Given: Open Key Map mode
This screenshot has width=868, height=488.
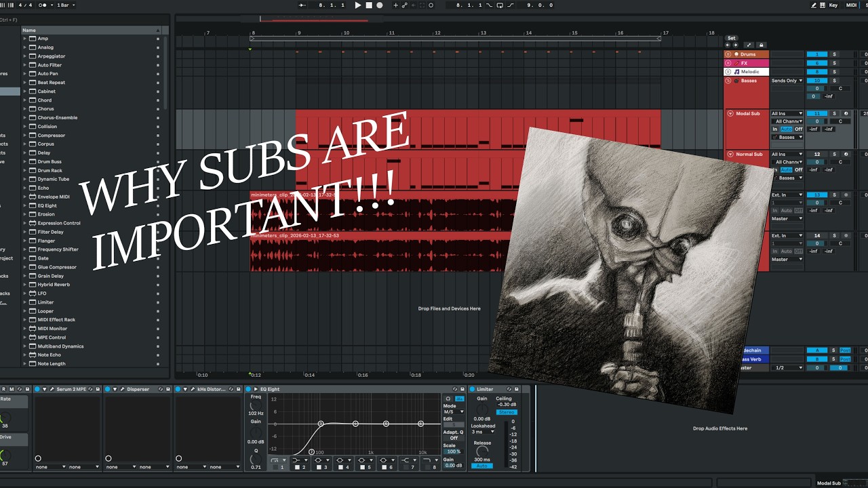Looking at the screenshot, I should [833, 5].
